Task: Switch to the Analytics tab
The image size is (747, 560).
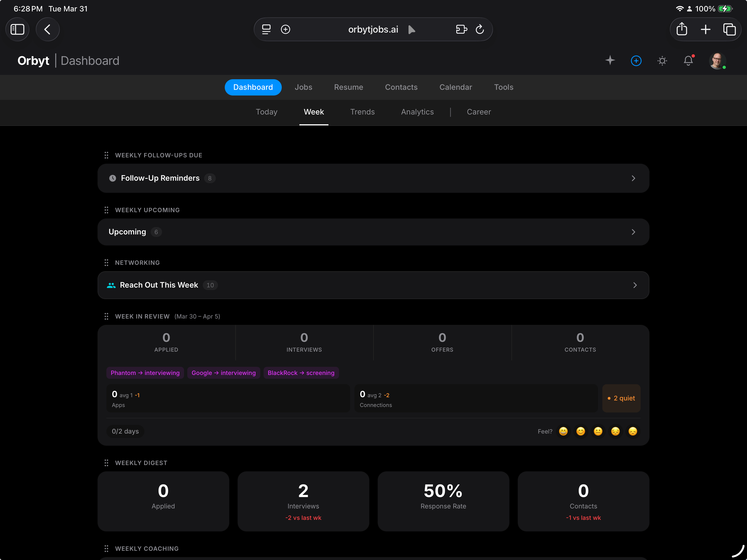Action: [x=417, y=112]
